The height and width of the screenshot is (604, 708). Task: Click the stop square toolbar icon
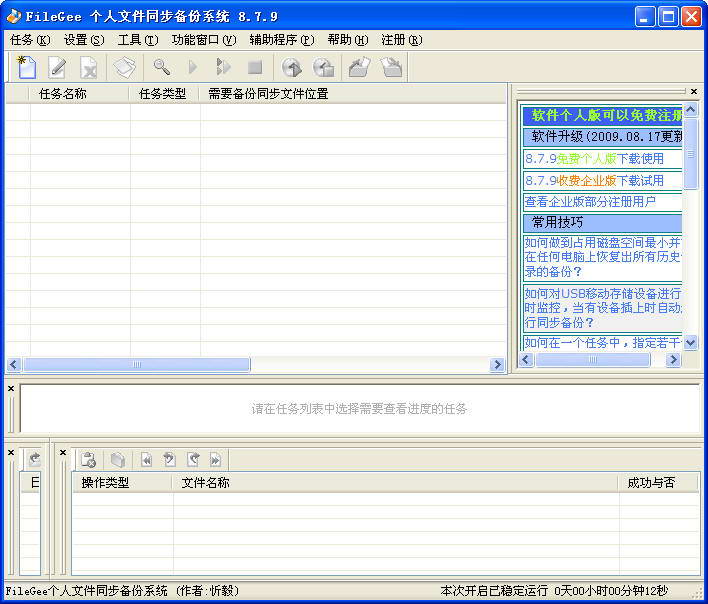255,67
